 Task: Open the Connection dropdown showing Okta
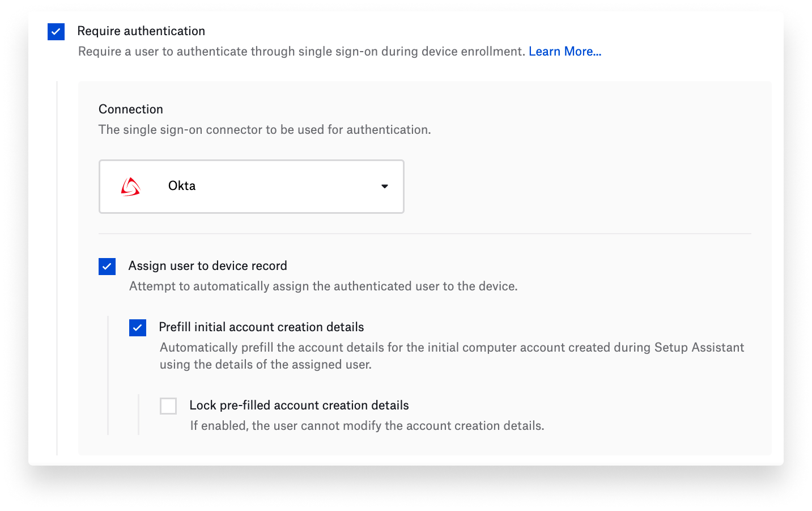coord(251,187)
